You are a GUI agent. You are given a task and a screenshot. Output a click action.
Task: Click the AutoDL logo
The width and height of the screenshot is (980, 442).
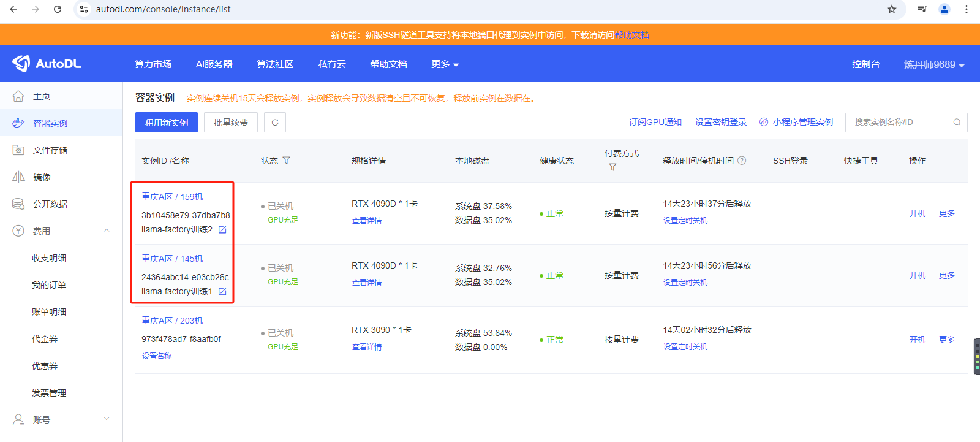(47, 64)
